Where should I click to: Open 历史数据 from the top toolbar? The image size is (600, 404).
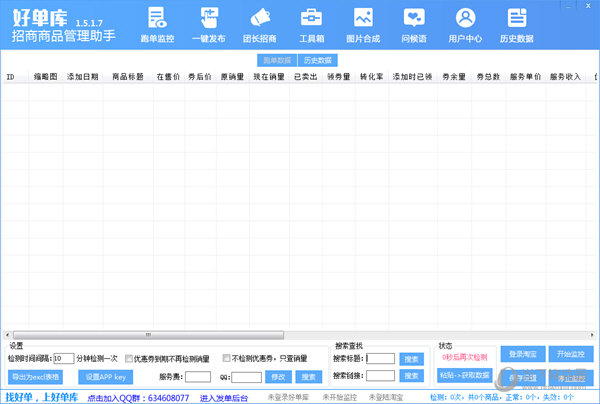click(x=517, y=25)
